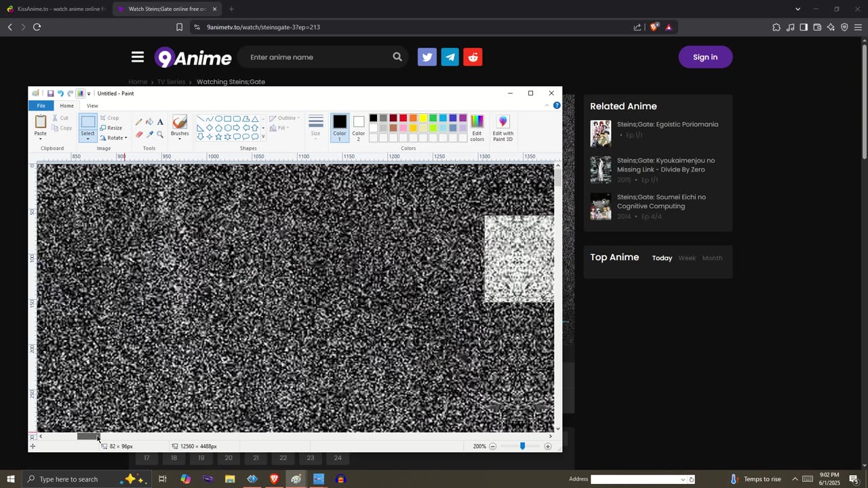The width and height of the screenshot is (868, 488).
Task: Open browser tab search dropdown arrow
Action: 797,9
